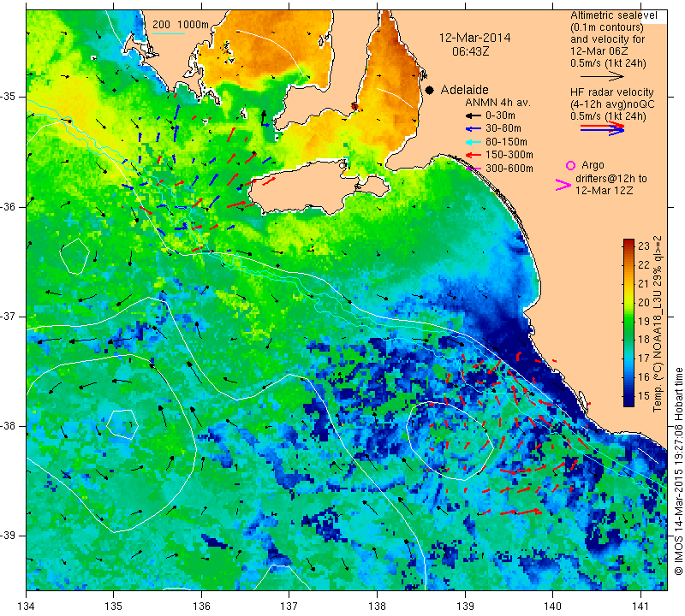Click the 'ANMN 4h av.' legend title

(497, 103)
